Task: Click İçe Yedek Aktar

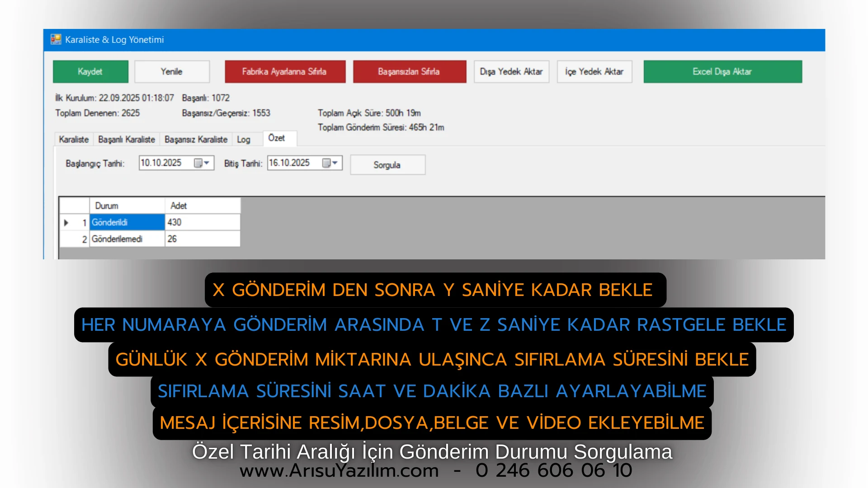Action: click(594, 71)
